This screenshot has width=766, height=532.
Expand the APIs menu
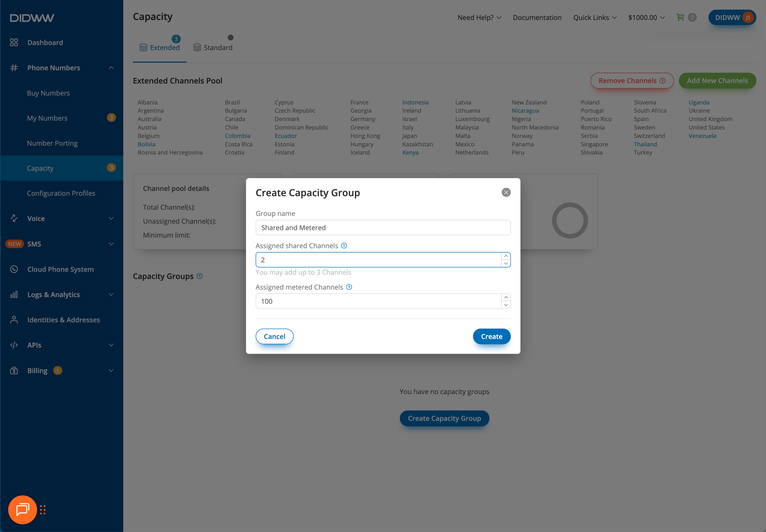point(111,345)
